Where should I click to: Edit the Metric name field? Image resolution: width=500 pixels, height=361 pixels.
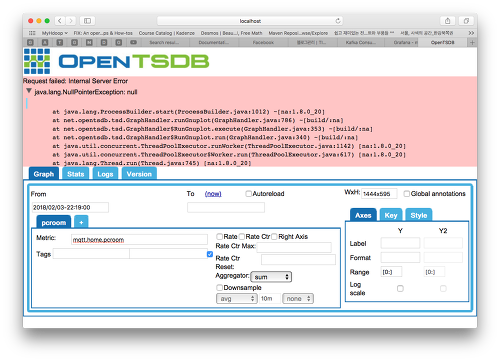tap(139, 240)
